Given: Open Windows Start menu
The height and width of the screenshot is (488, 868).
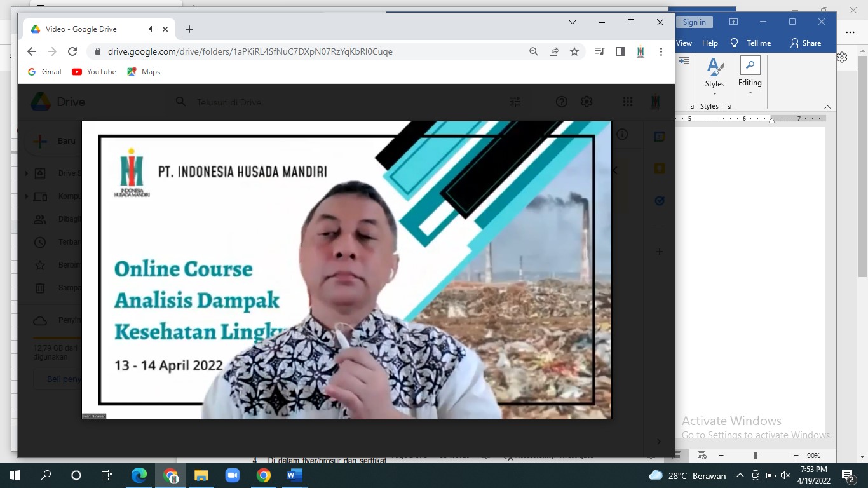Looking at the screenshot, I should pyautogui.click(x=15, y=475).
